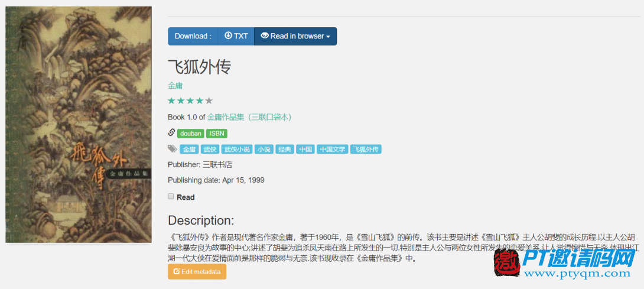Click the star rating row
Image resolution: width=644 pixels, height=289 pixels.
click(x=190, y=100)
